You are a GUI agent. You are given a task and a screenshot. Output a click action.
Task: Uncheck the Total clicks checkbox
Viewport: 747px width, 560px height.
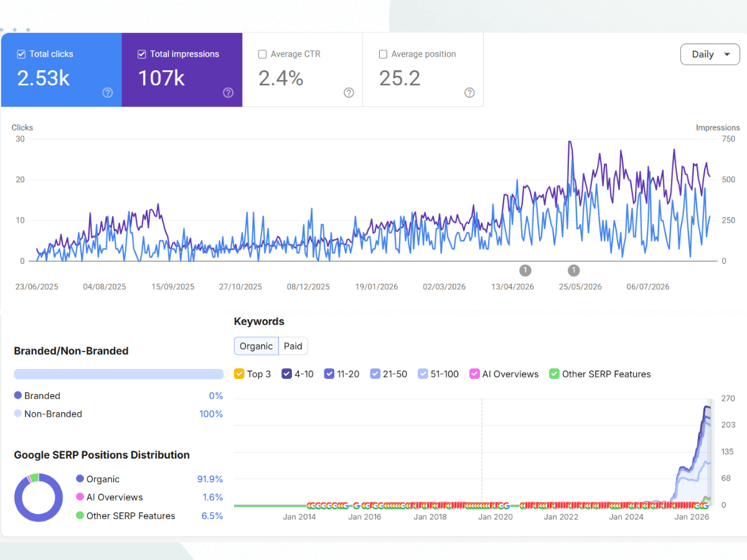[22, 54]
